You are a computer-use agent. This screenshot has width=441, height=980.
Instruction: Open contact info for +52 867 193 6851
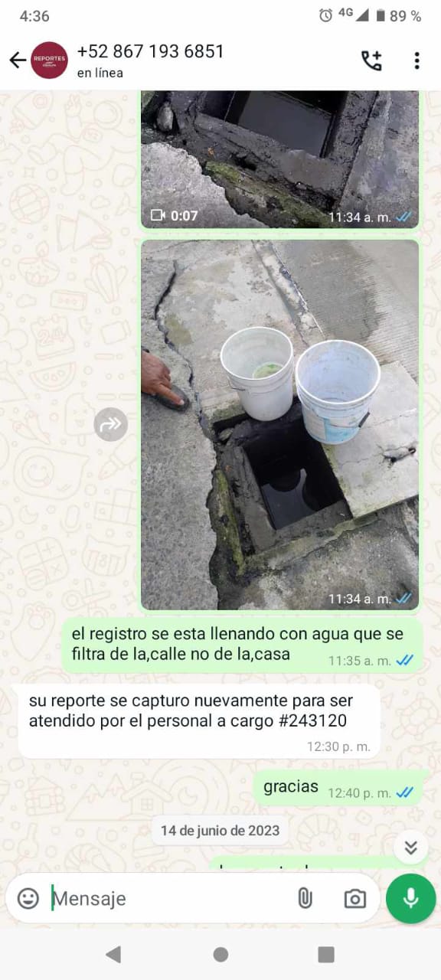tap(151, 51)
